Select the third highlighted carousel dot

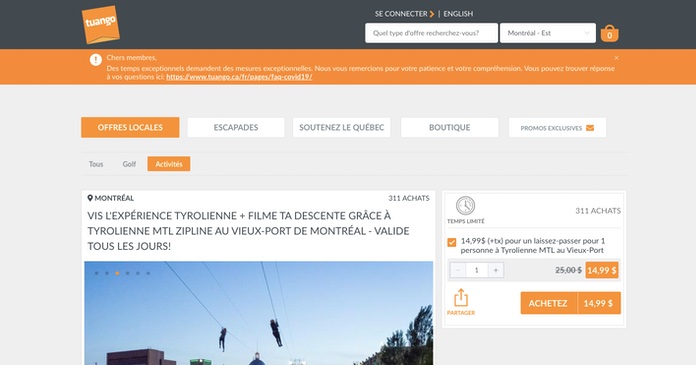point(117,273)
